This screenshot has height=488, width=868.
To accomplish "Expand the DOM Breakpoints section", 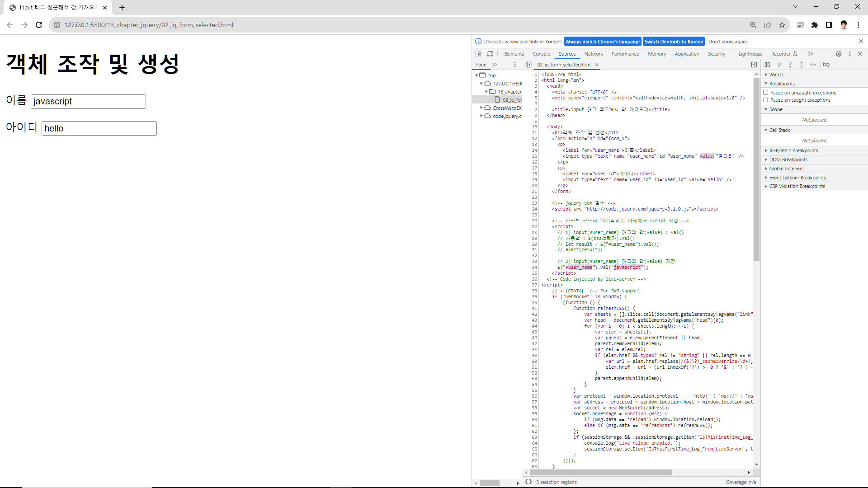I will pyautogui.click(x=788, y=160).
